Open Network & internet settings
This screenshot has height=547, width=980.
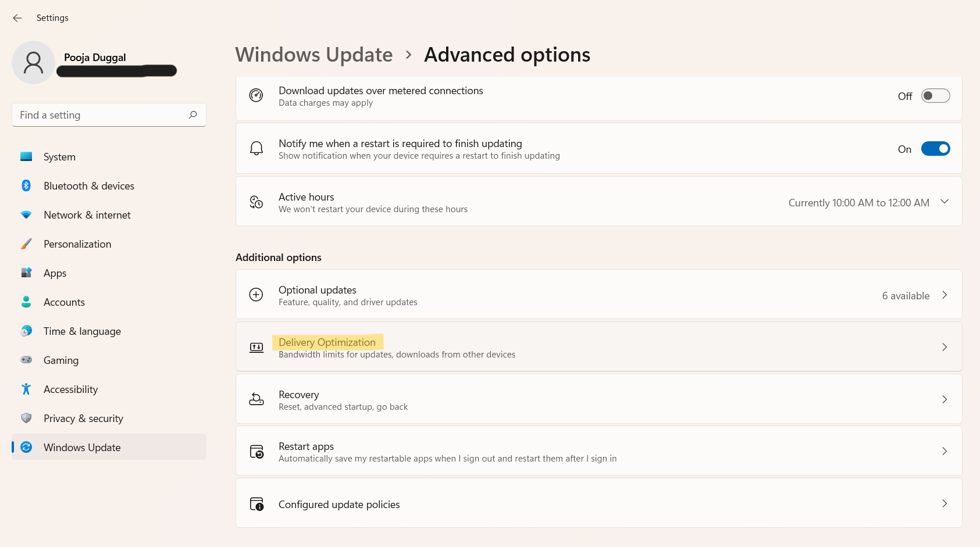pos(87,215)
